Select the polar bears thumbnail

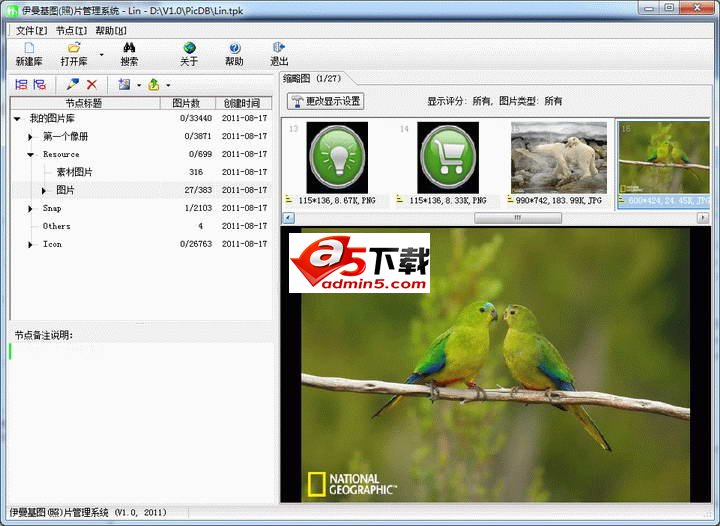pyautogui.click(x=559, y=157)
